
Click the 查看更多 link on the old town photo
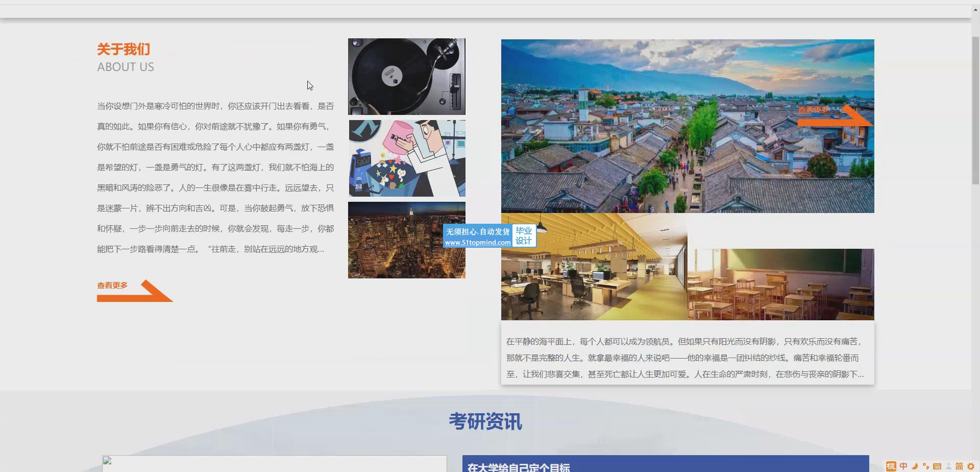[813, 110]
